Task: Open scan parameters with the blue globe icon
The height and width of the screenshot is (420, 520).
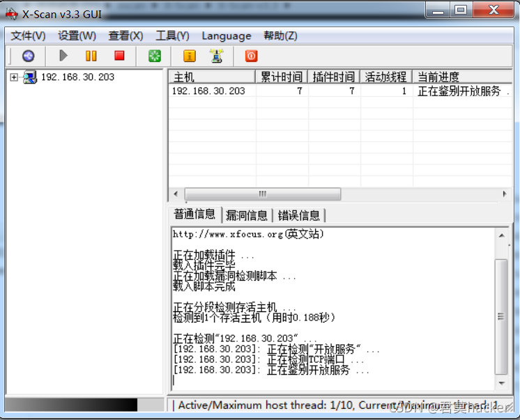Action: 28,56
